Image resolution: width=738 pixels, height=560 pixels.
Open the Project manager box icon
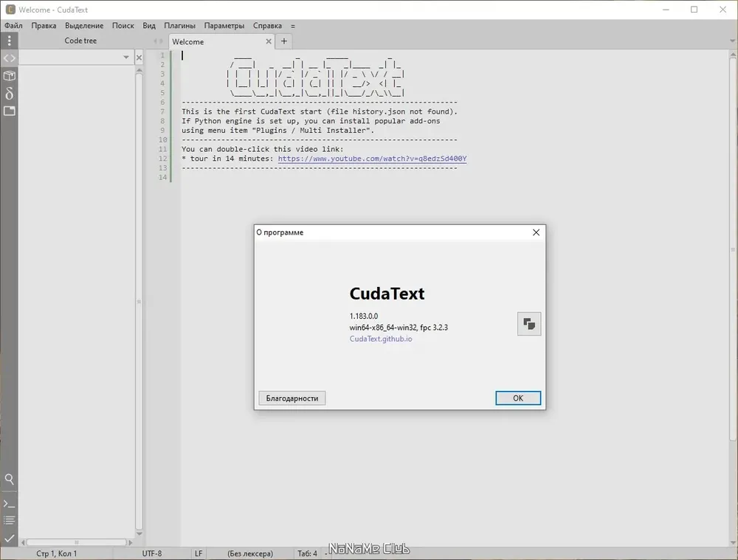(x=9, y=76)
